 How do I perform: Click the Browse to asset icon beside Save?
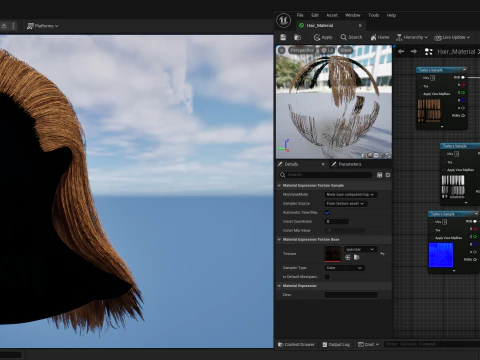click(x=297, y=37)
